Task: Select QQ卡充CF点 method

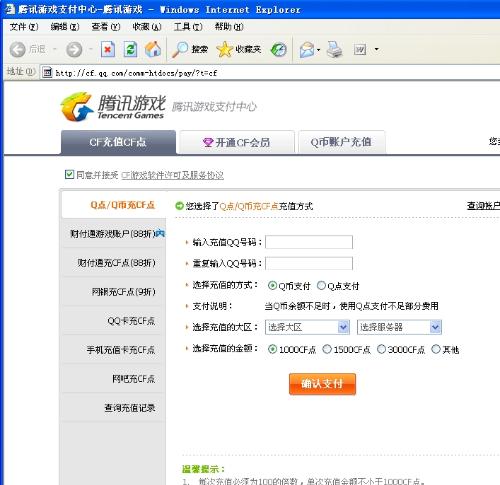Action: click(114, 321)
